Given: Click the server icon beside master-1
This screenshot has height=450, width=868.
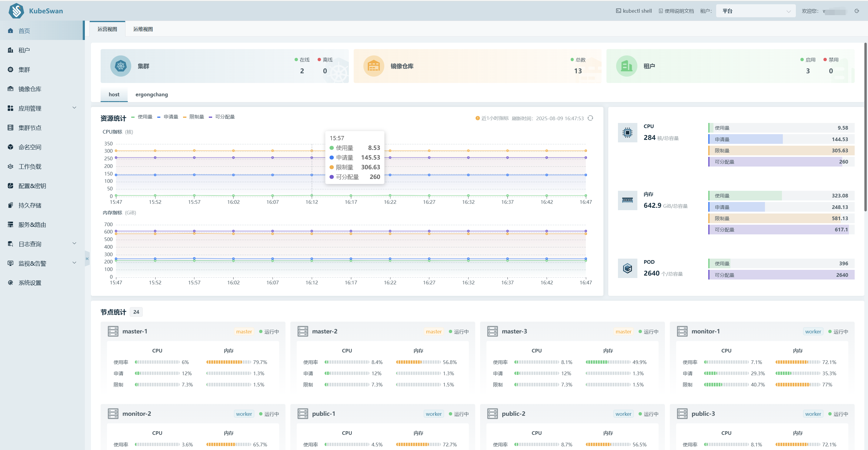Looking at the screenshot, I should click(113, 332).
